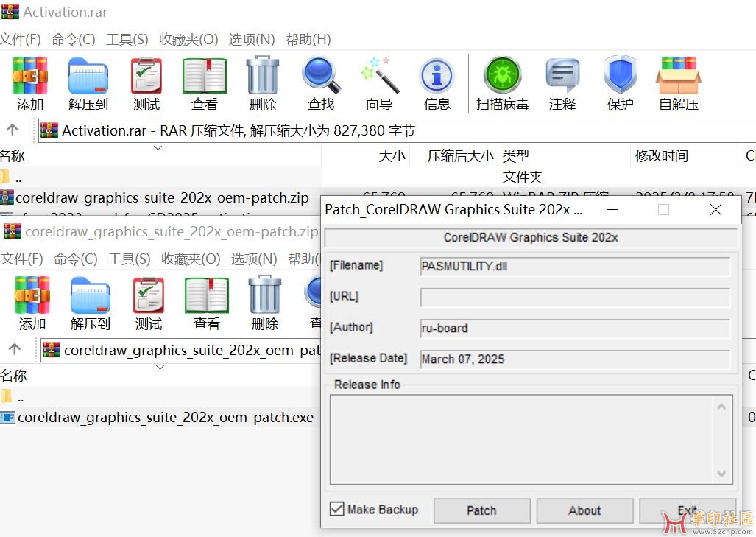This screenshot has width=756, height=537.
Task: Click View book icon in oem-patch.zip window
Action: [207, 295]
